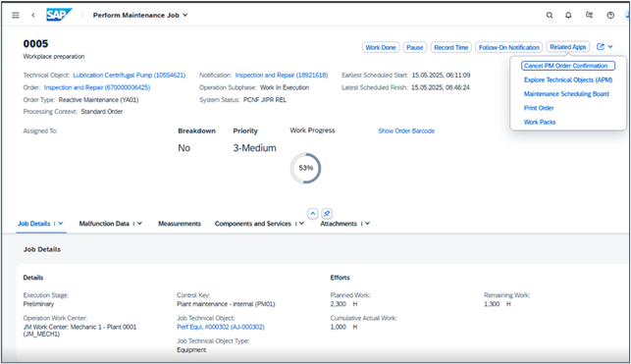Expand share options chevron next to export icon
This screenshot has height=364, width=631.
pos(610,47)
